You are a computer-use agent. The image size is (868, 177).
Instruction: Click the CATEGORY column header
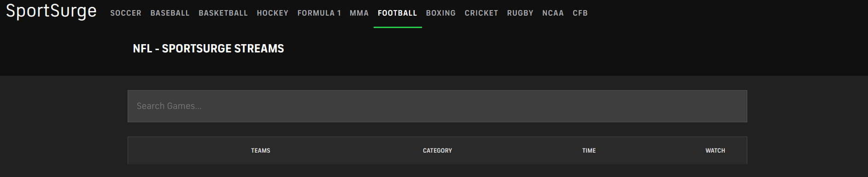point(437,151)
